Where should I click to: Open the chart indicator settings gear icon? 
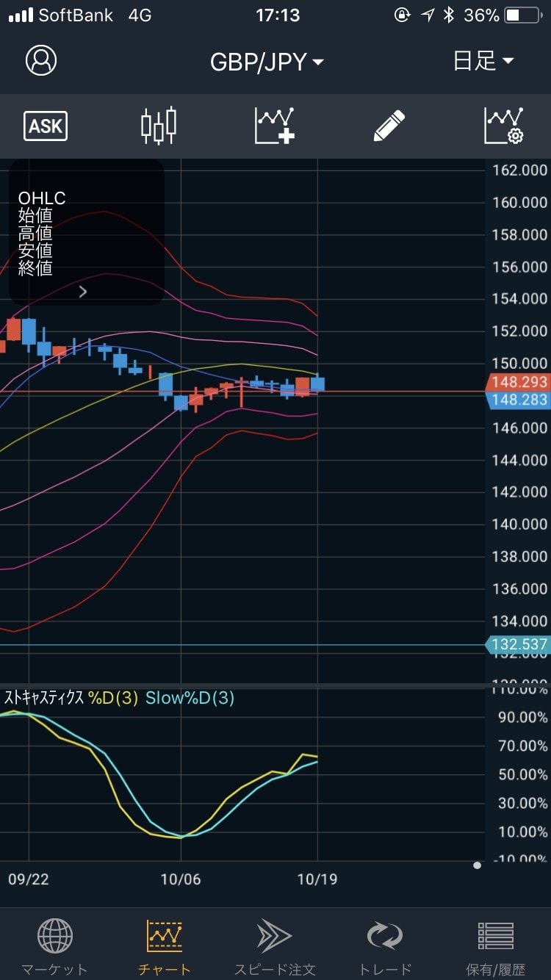tap(504, 126)
